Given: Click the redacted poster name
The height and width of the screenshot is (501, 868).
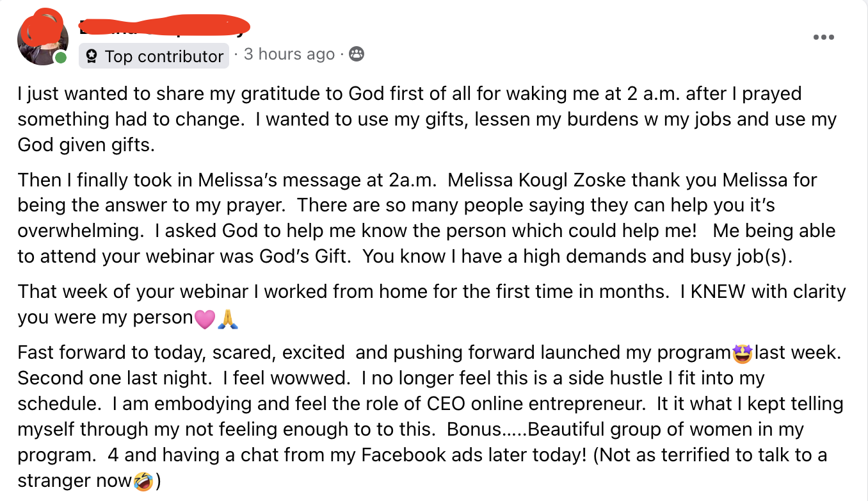Looking at the screenshot, I should (x=163, y=27).
